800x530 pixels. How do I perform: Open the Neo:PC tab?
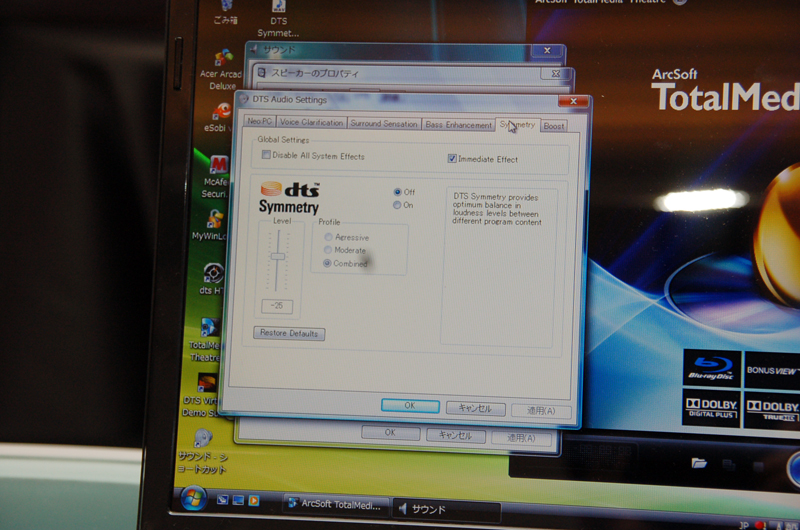(x=260, y=121)
